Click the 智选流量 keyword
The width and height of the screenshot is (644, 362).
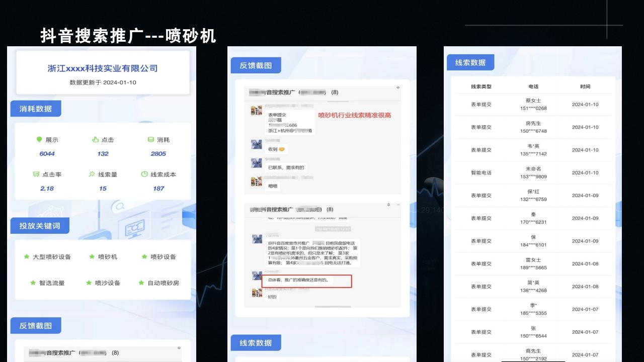pyautogui.click(x=52, y=283)
